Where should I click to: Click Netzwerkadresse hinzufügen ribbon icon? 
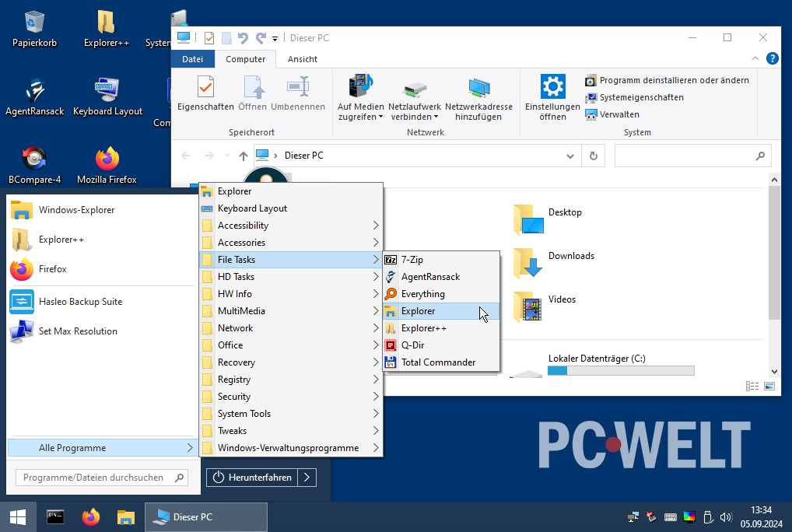pos(478,98)
